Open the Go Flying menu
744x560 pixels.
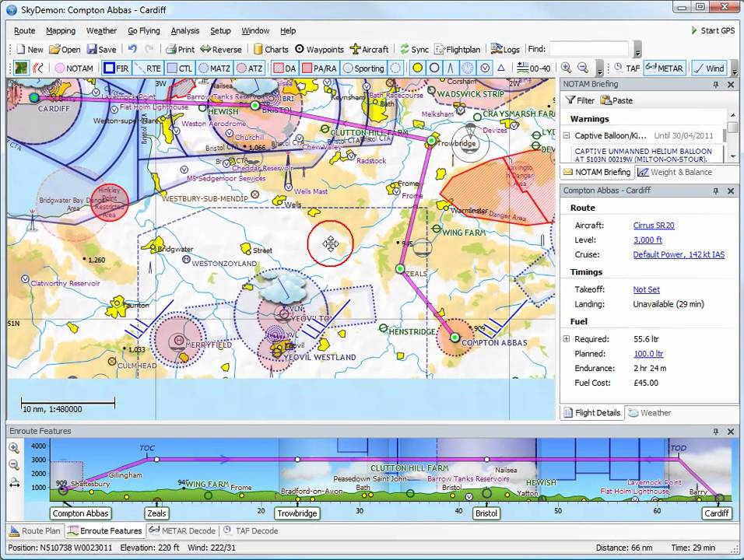(x=144, y=31)
